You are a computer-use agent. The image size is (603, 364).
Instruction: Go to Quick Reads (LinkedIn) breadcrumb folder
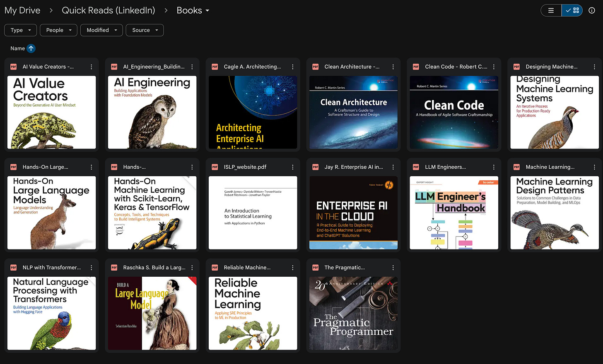pos(109,10)
